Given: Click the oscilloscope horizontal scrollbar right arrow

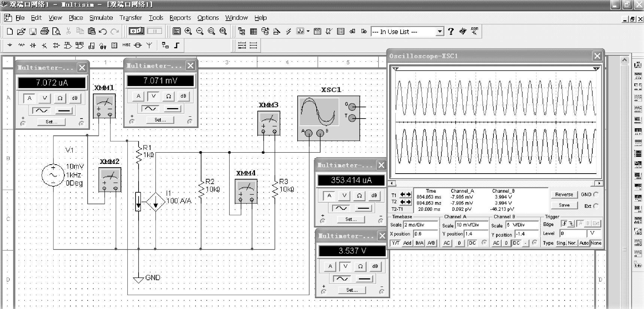Looking at the screenshot, I should [599, 183].
